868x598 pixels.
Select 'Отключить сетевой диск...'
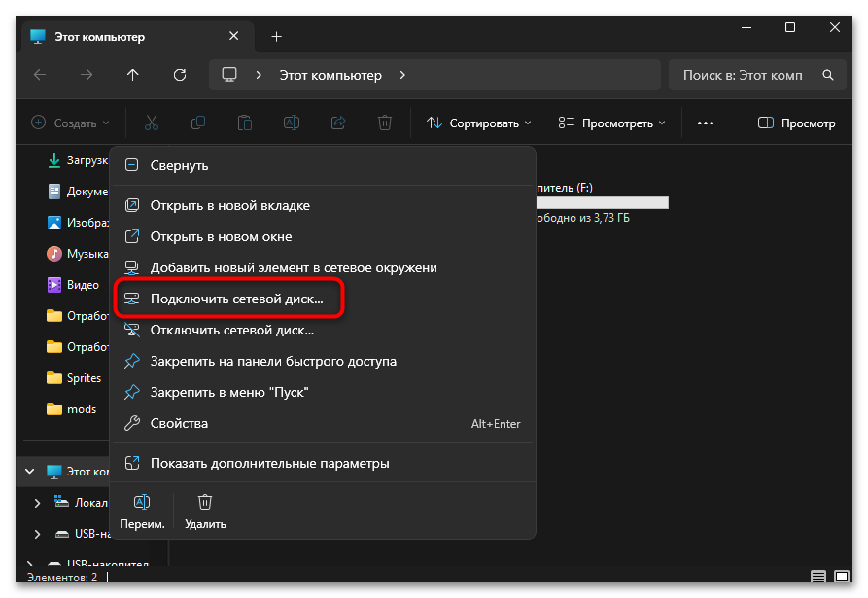[x=324, y=330]
